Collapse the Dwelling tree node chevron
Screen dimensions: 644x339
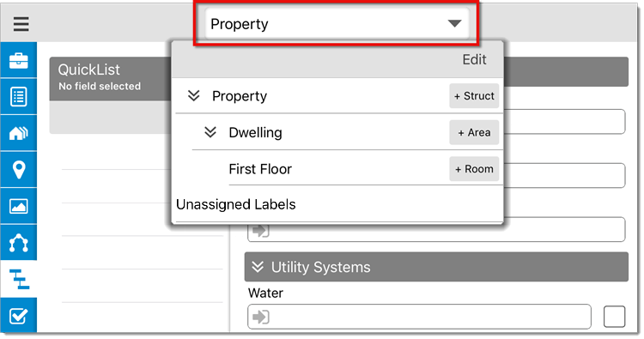(x=210, y=132)
